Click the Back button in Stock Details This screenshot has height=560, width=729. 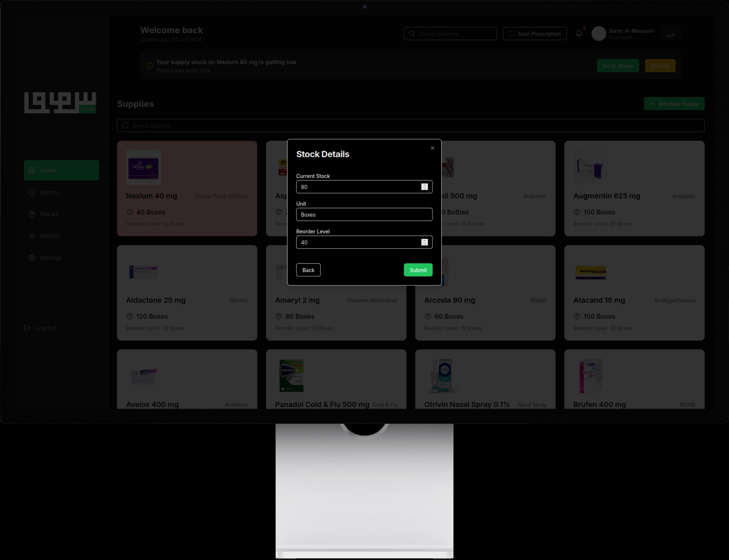[x=308, y=270]
